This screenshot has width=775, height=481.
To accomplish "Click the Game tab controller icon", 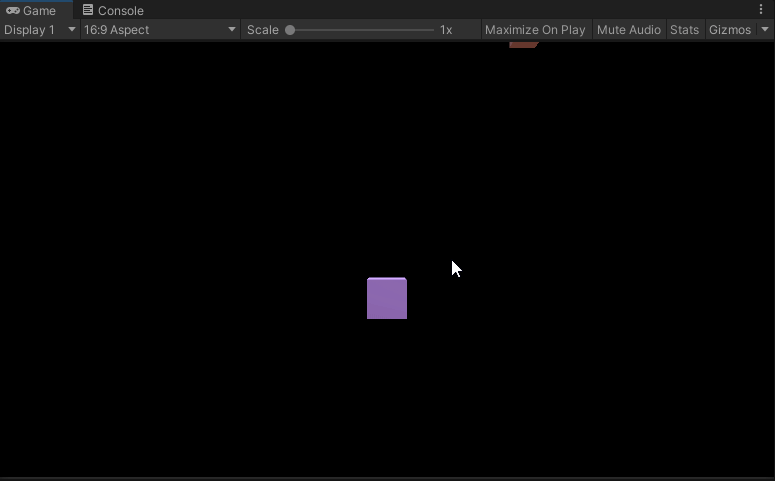I will (x=13, y=10).
